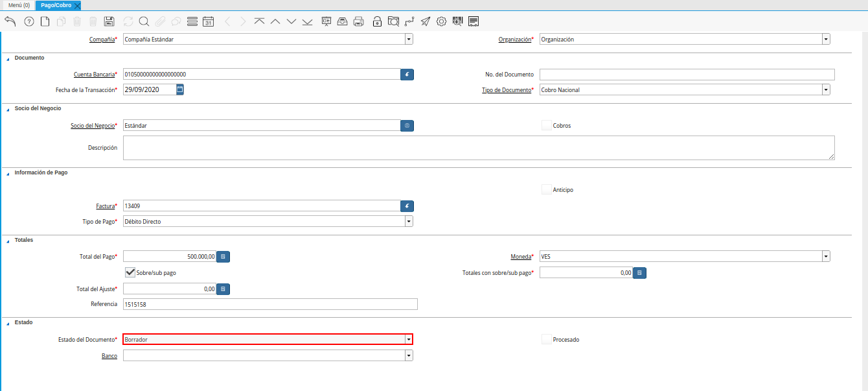
Task: Open search with magnifying glass icon
Action: click(144, 21)
